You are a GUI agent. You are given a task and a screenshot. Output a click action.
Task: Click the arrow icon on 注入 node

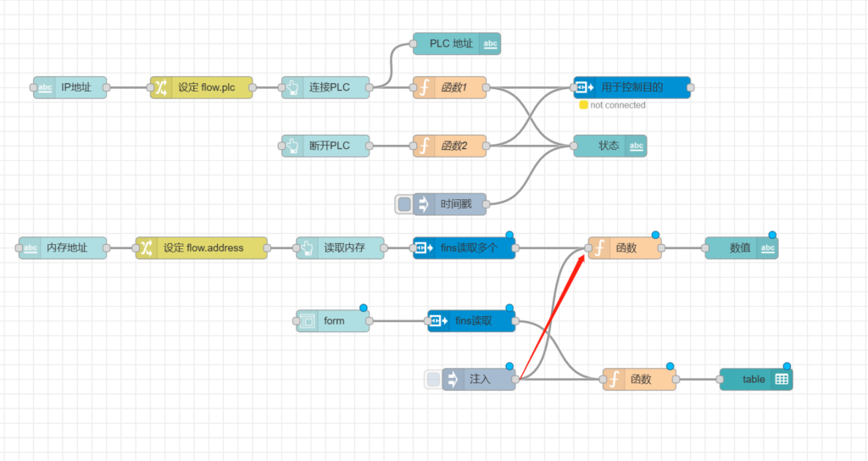tap(453, 380)
